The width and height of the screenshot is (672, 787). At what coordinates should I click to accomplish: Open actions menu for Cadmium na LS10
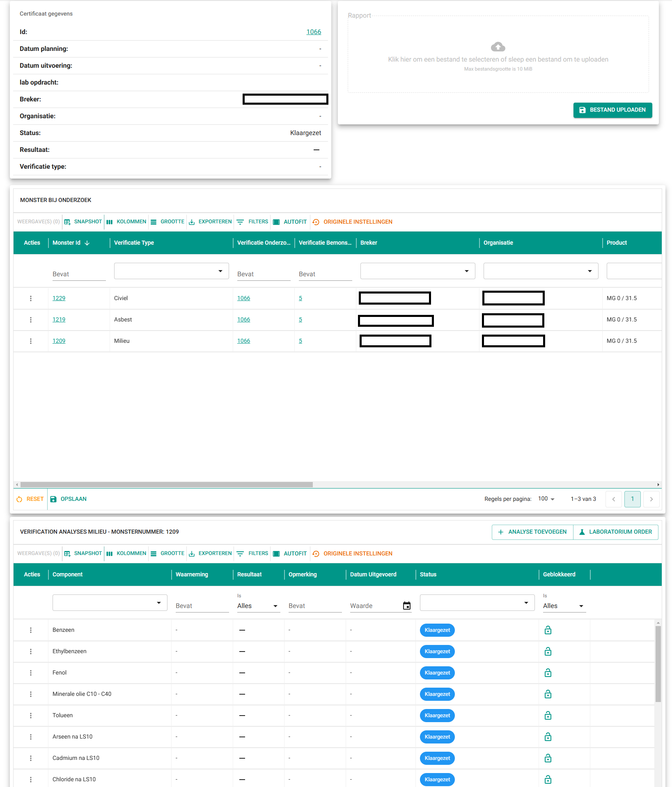click(31, 758)
